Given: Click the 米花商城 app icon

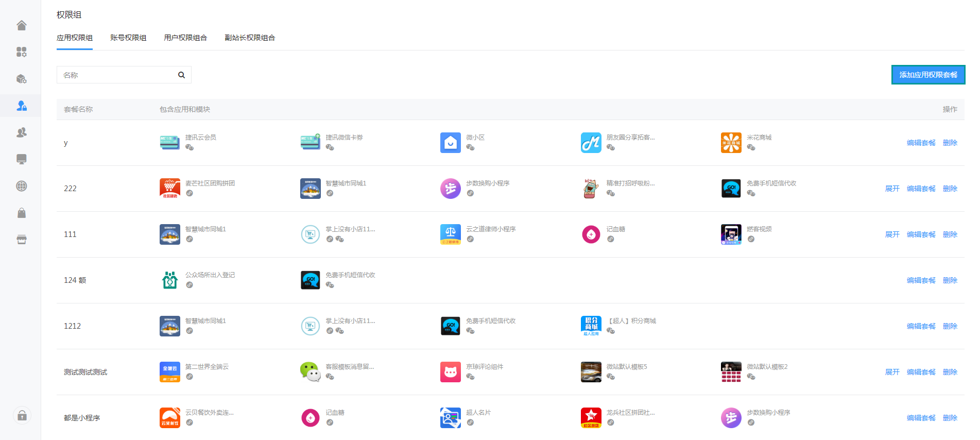Looking at the screenshot, I should point(731,143).
